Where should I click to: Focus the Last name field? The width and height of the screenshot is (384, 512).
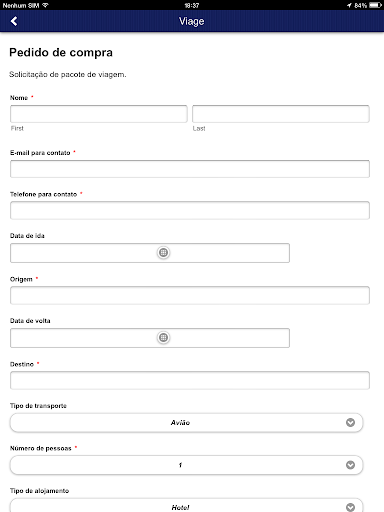point(281,114)
